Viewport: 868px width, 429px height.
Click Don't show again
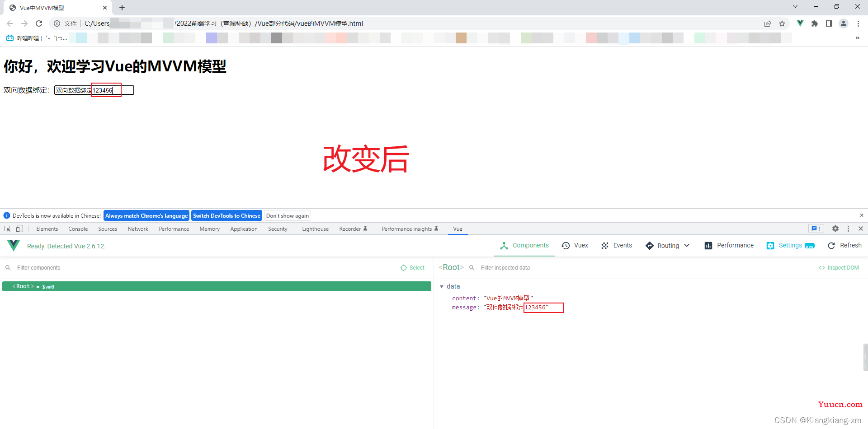click(x=288, y=216)
